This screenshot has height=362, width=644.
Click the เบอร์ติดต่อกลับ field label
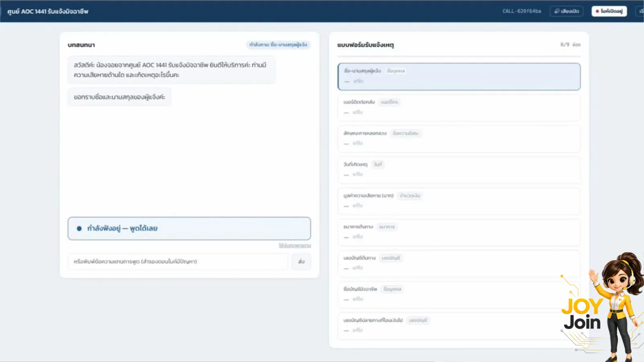[x=359, y=102]
